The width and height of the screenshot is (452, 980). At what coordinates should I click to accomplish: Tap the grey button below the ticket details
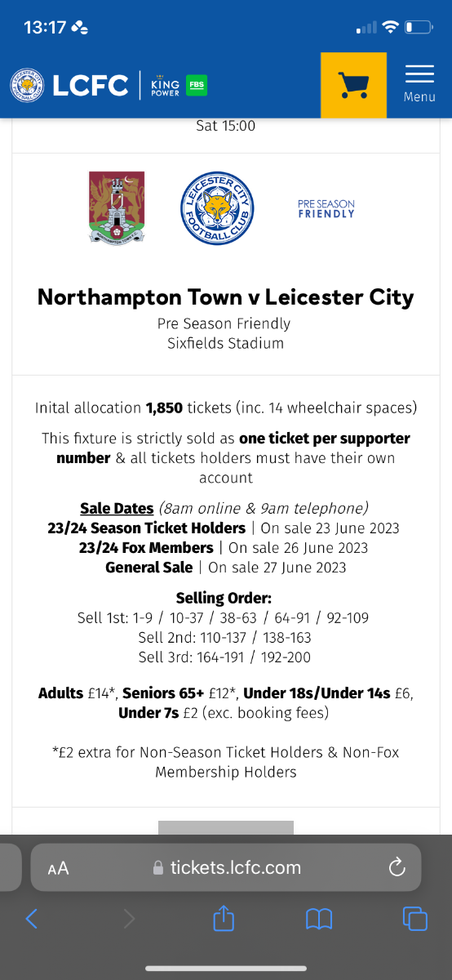[x=226, y=827]
